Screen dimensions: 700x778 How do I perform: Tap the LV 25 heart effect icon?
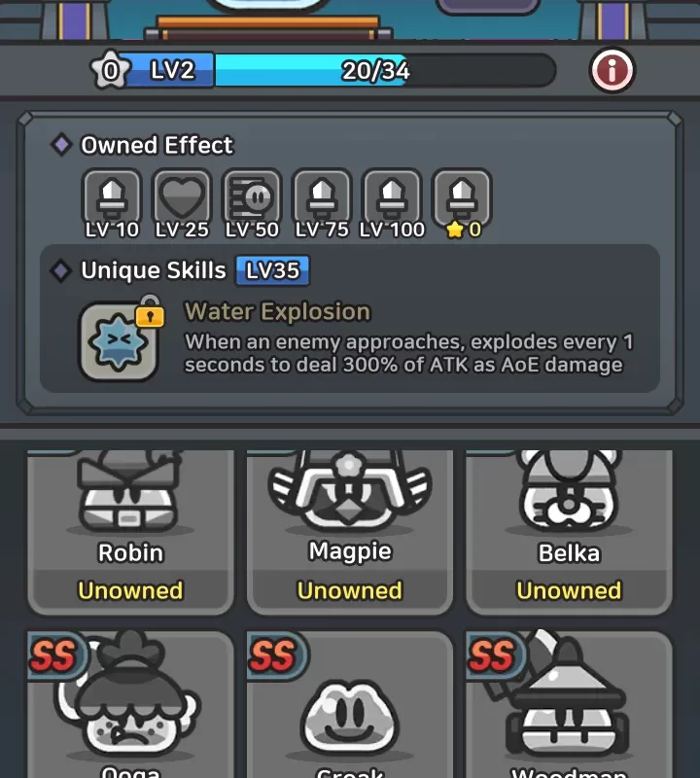coord(182,198)
